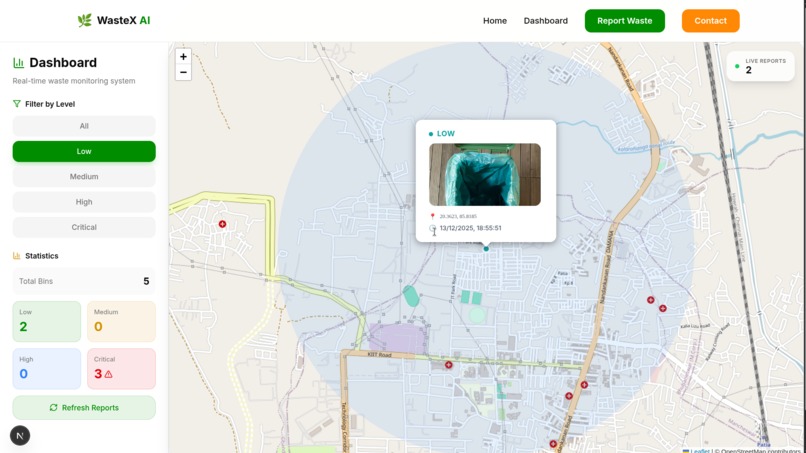
Task: Click the Statistics chart icon
Action: (x=16, y=256)
